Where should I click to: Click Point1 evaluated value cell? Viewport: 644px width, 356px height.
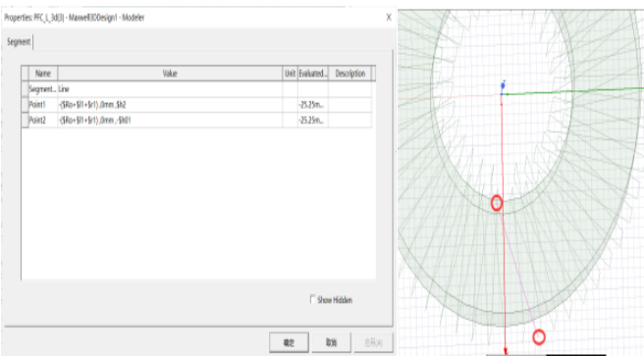[x=313, y=105]
